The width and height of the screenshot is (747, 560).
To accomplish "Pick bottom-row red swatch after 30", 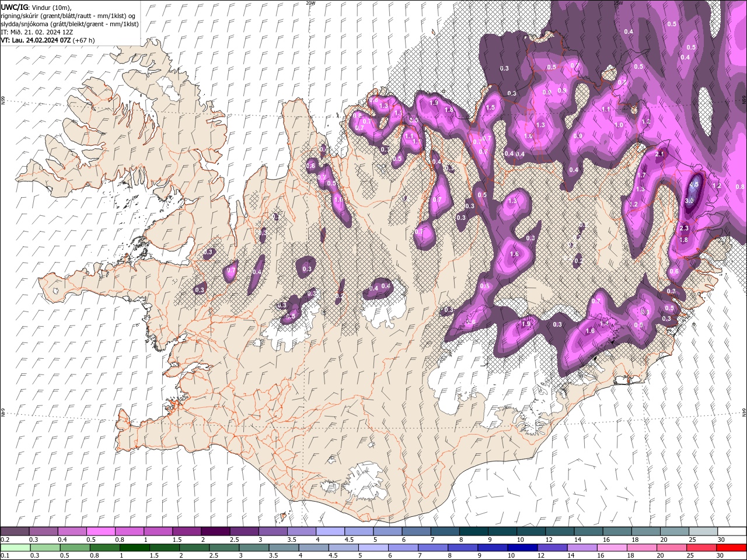I will [731, 548].
